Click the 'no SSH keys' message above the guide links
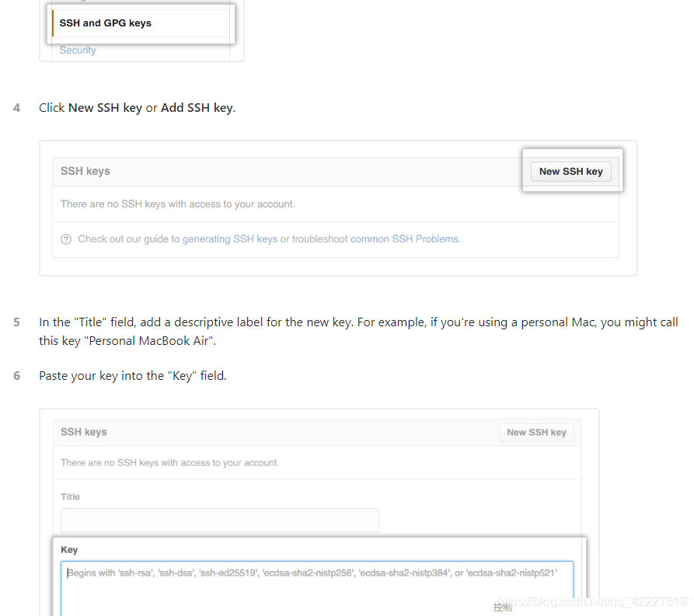Viewport: 694px width, 616px height. [178, 204]
